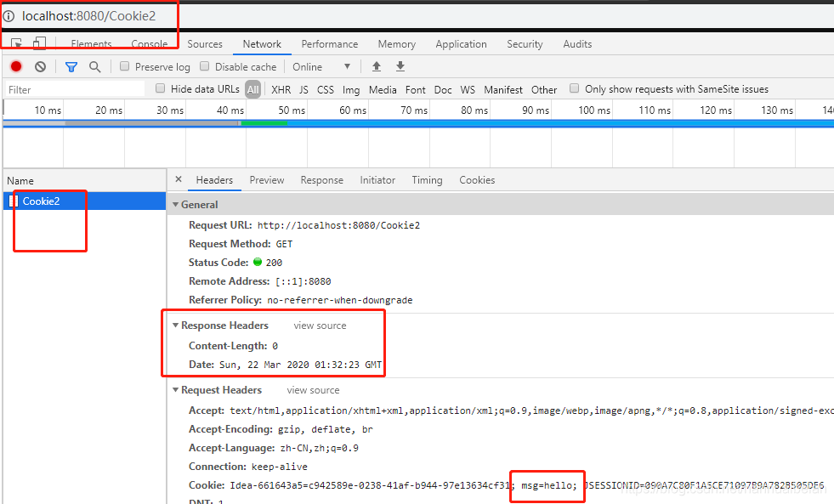Screen dimensions: 834x504
Task: Open the Memory tab
Action: 397,44
